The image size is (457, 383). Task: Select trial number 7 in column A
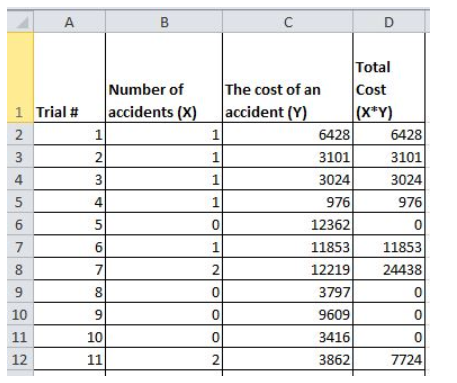tap(69, 269)
